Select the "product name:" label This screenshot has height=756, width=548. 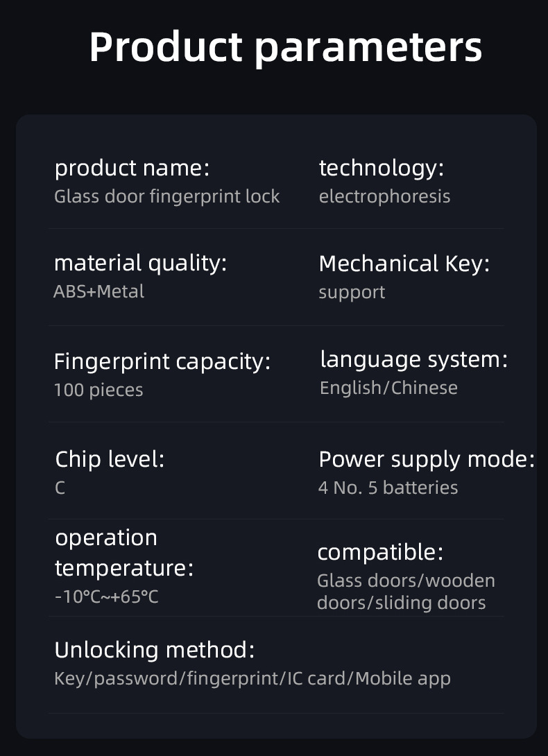(x=132, y=168)
